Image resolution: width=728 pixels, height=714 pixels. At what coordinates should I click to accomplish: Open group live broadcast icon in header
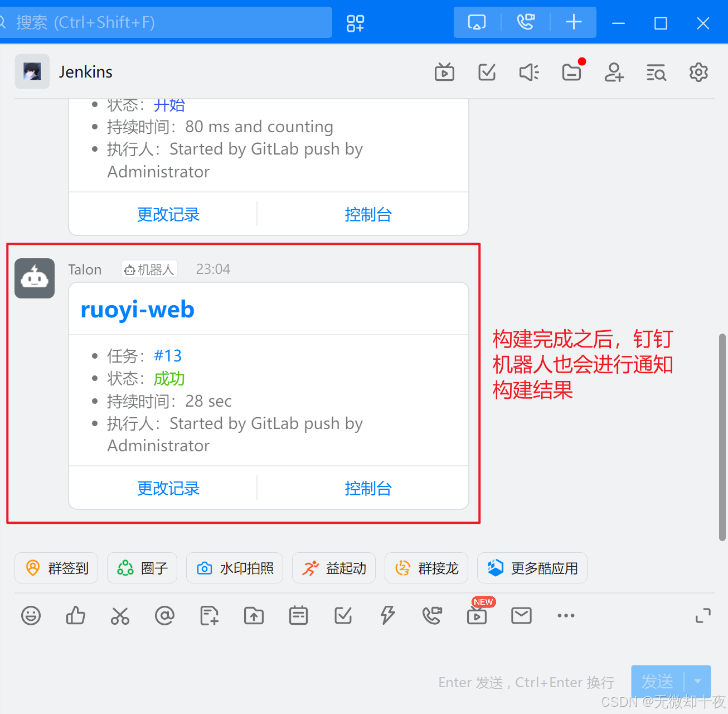click(444, 72)
